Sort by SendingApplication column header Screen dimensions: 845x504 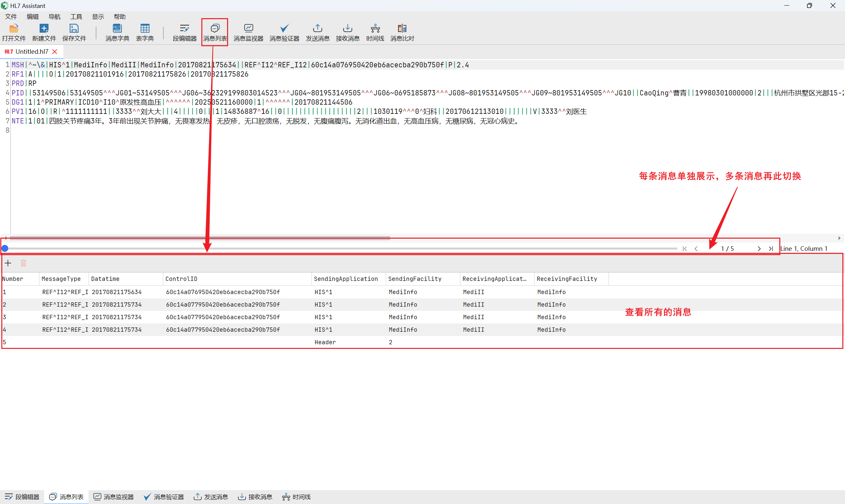click(349, 279)
